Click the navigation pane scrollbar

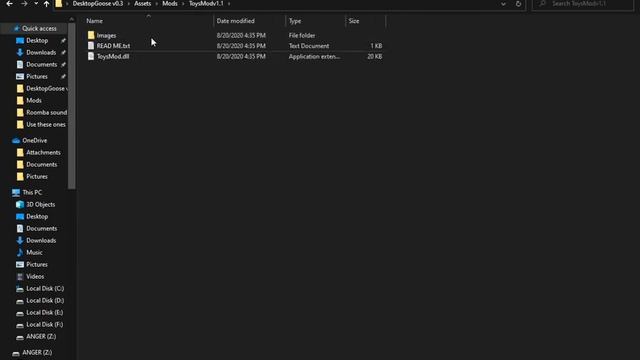coord(72,106)
